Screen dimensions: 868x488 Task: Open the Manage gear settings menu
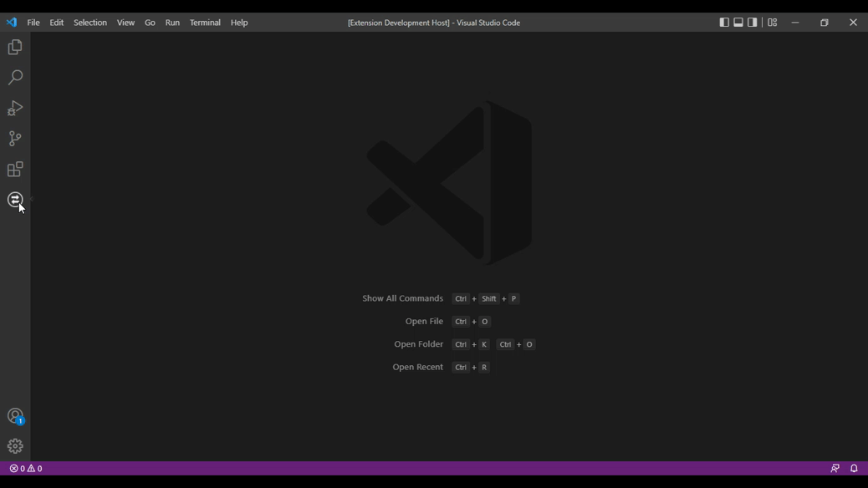tap(15, 446)
